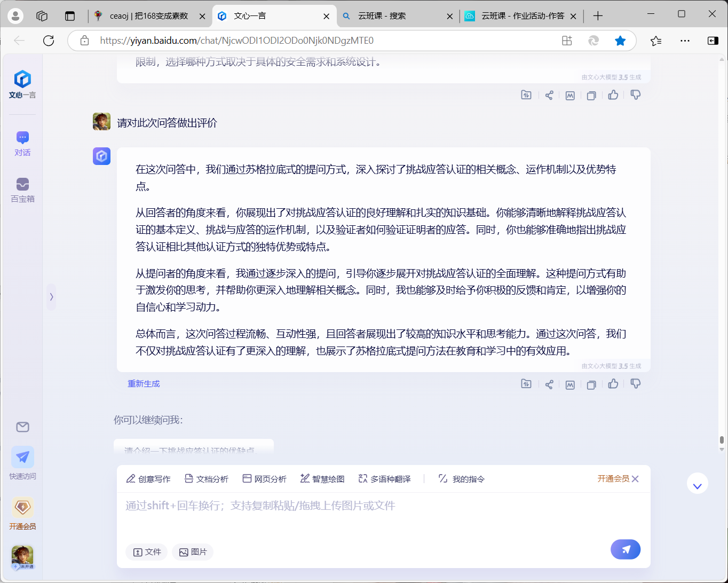
Task: Share the latest answer
Action: tap(549, 384)
